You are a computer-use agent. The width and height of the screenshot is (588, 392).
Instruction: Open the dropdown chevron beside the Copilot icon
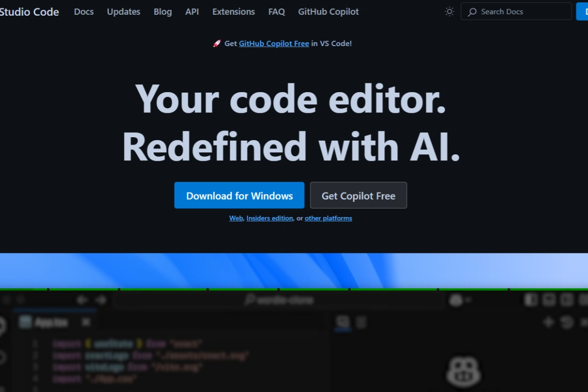coord(468,300)
